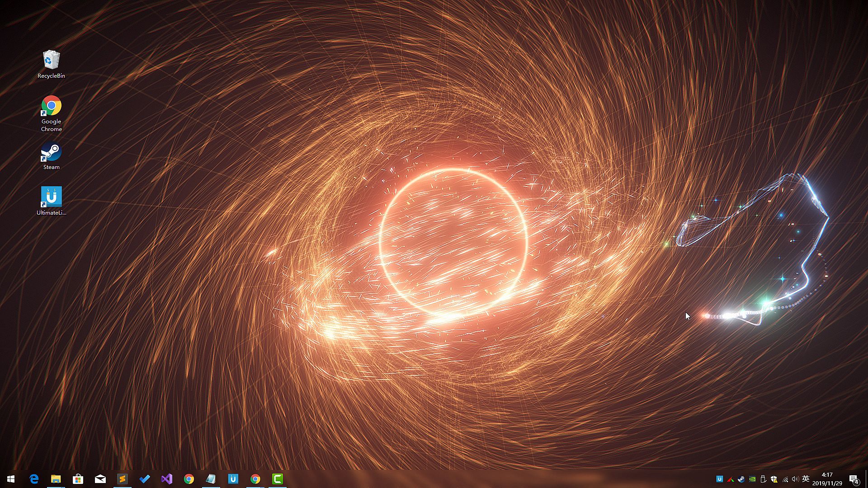This screenshot has width=868, height=488.
Task: Open the Windows Start menu
Action: (11, 479)
